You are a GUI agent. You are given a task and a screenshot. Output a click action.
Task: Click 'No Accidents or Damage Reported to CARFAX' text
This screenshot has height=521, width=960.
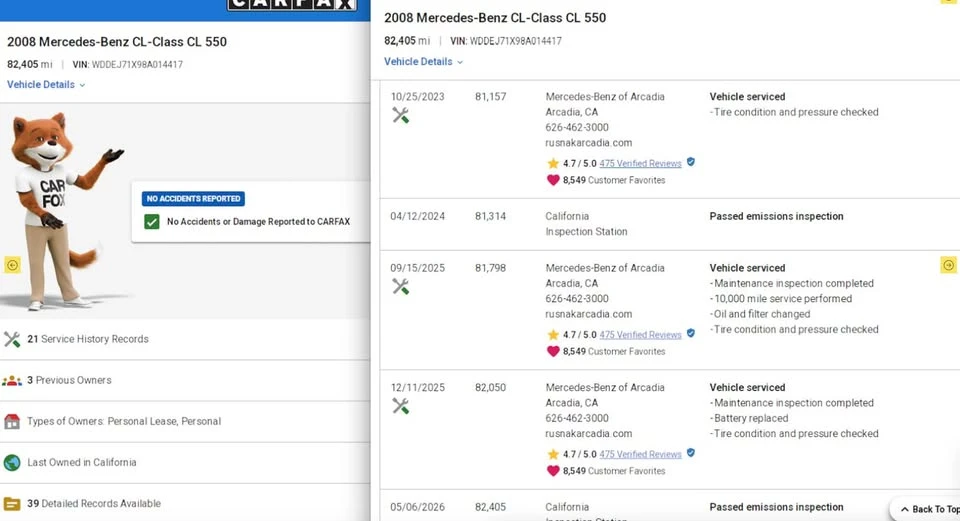click(258, 222)
